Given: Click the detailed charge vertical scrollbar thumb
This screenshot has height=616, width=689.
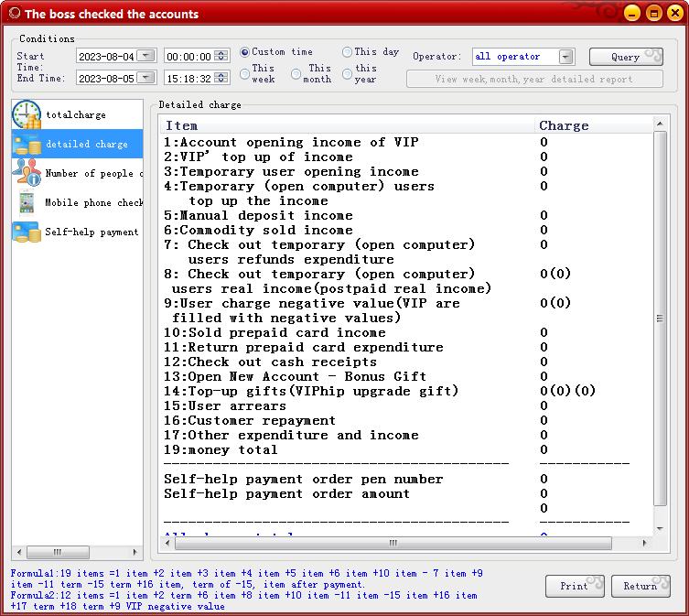Looking at the screenshot, I should [660, 319].
